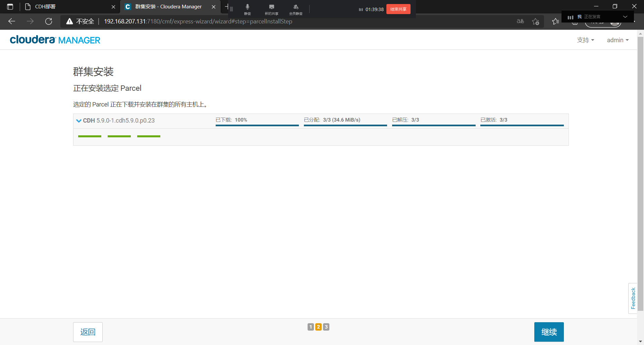Click the sharing timer 01:39:38
Screen dimensions: 644x345
click(x=374, y=9)
